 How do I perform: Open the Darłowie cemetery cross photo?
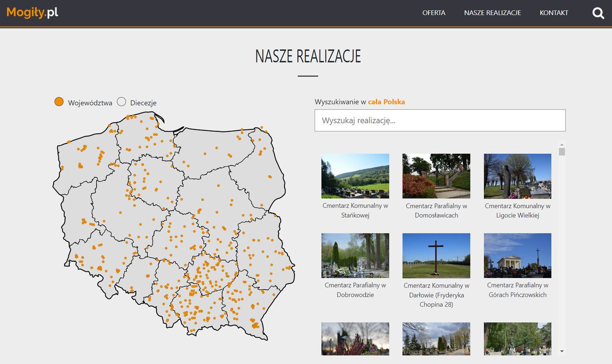[436, 256]
